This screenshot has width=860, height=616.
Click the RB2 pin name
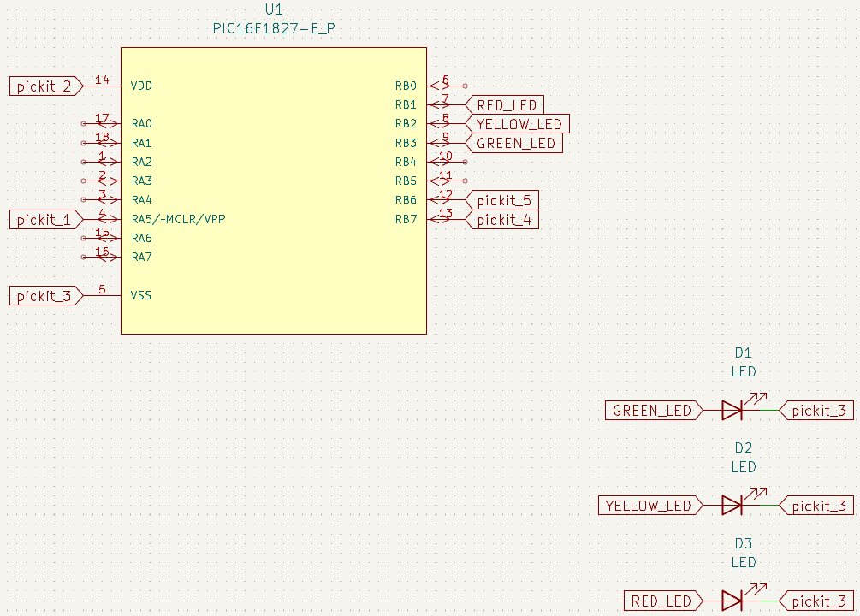(x=406, y=123)
